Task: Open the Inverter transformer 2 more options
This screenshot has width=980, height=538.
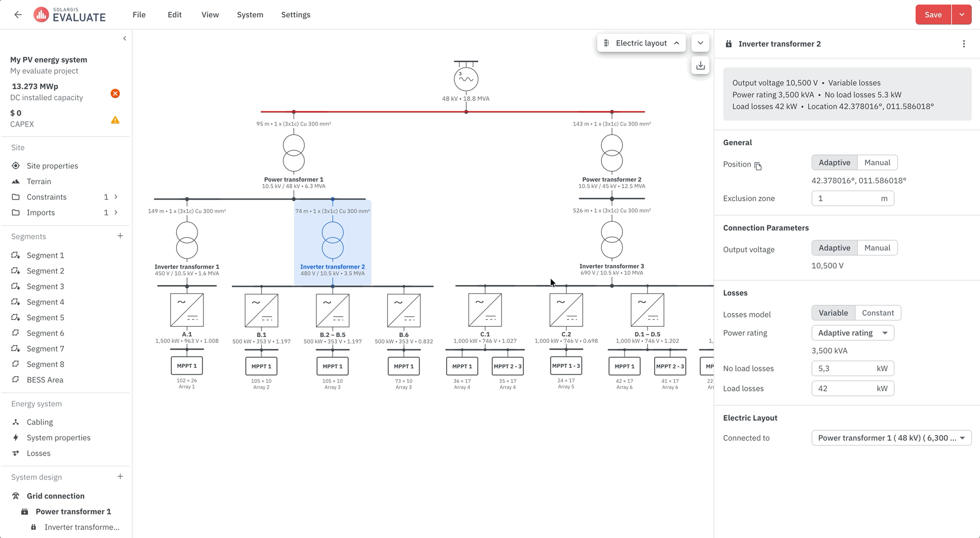Action: 964,44
